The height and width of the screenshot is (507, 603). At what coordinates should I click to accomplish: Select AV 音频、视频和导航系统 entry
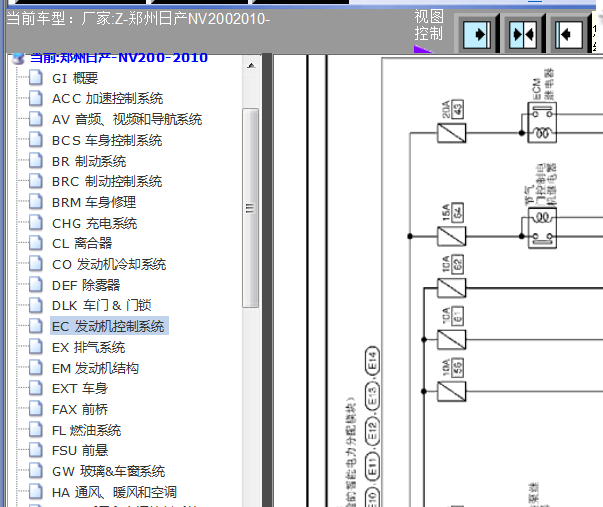(x=127, y=120)
